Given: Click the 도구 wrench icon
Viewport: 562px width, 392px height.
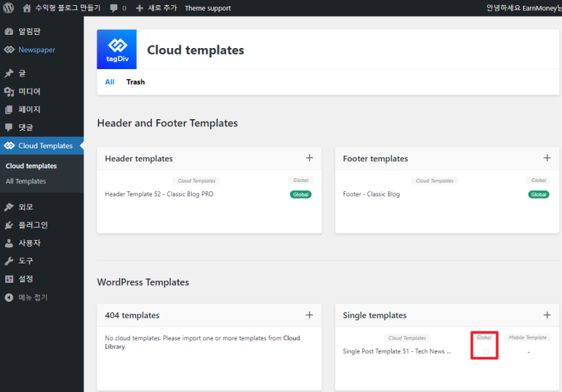Looking at the screenshot, I should (9, 261).
